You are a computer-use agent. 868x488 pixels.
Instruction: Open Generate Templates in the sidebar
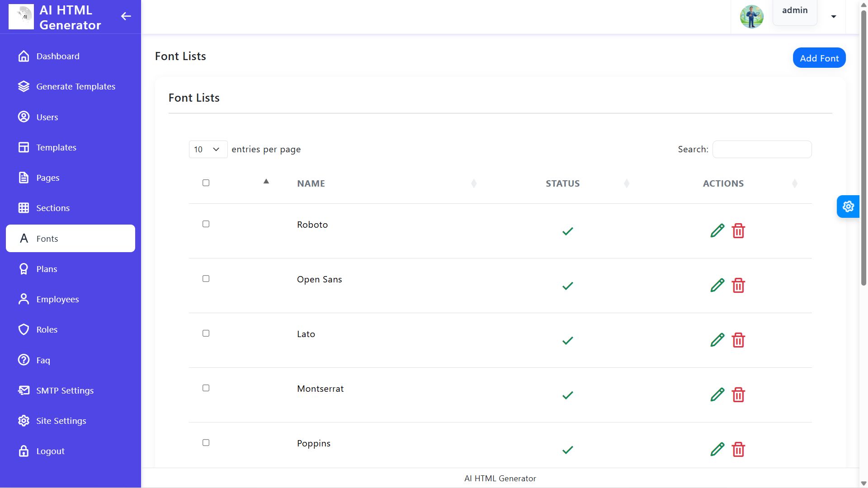pyautogui.click(x=75, y=87)
